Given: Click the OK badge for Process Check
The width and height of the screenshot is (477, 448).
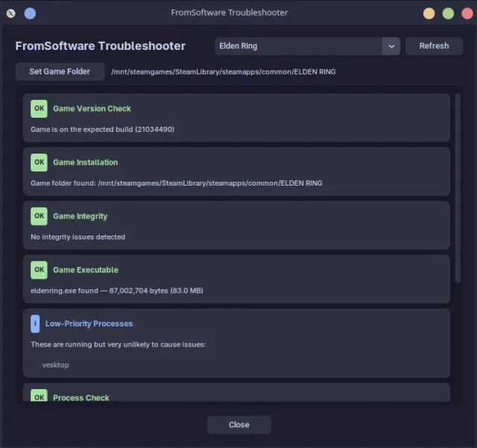Looking at the screenshot, I should coord(39,395).
